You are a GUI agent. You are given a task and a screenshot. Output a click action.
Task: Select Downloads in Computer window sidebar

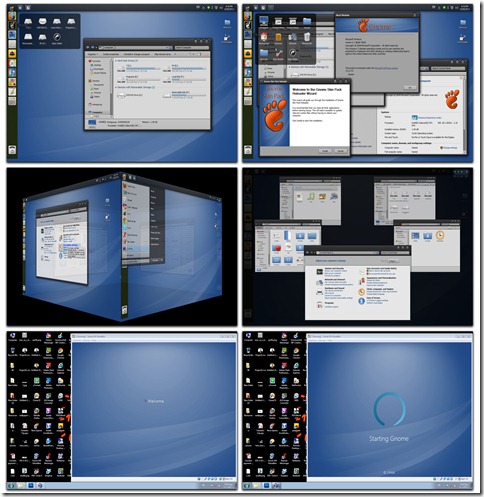pyautogui.click(x=98, y=69)
